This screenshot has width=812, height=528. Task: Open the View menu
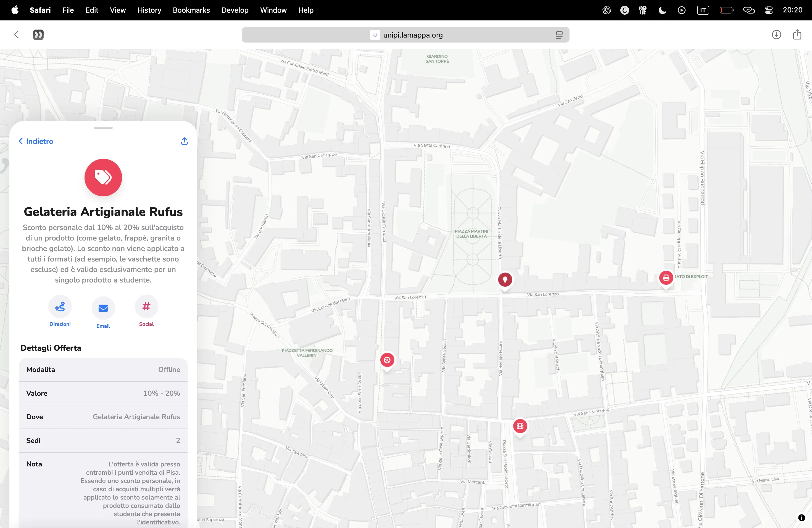pos(118,10)
